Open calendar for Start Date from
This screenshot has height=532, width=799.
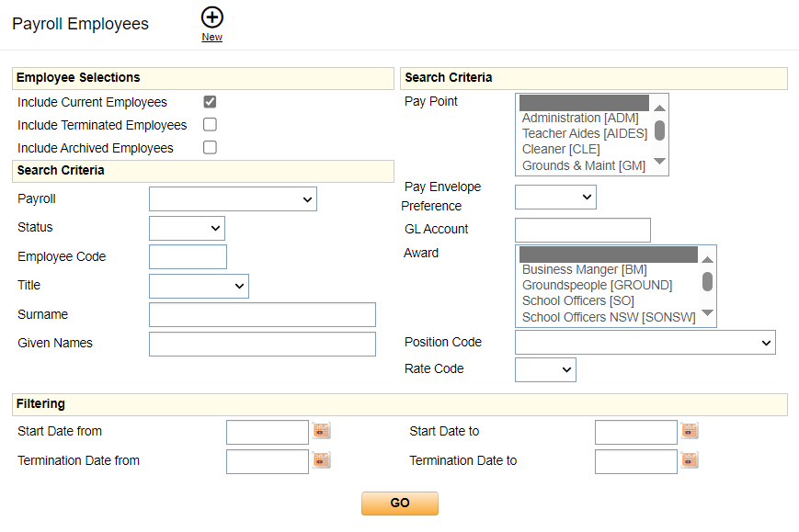click(x=321, y=431)
